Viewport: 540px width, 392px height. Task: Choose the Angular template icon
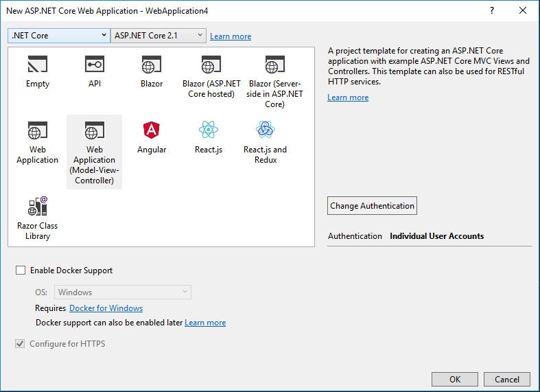[152, 130]
